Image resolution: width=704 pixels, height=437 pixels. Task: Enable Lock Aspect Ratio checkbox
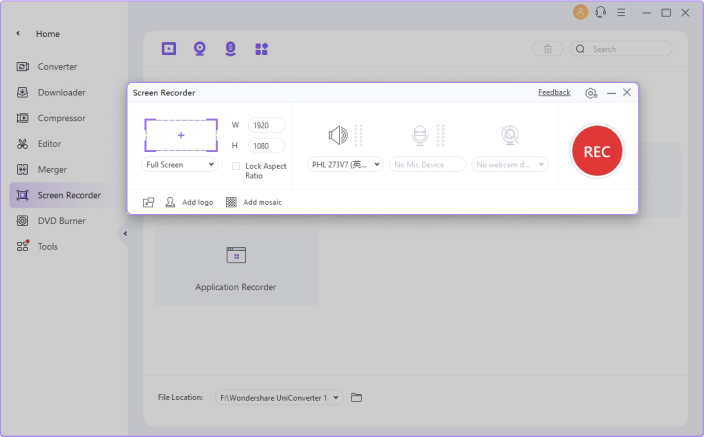point(236,166)
